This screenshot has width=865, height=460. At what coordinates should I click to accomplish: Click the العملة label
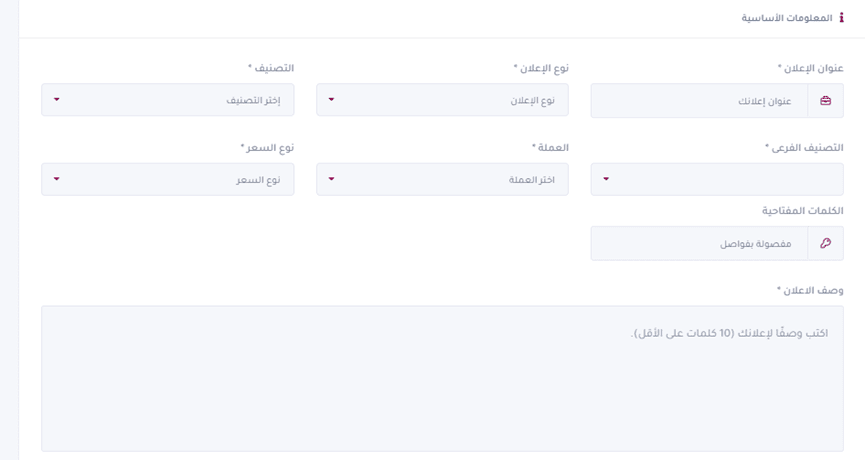click(x=550, y=147)
